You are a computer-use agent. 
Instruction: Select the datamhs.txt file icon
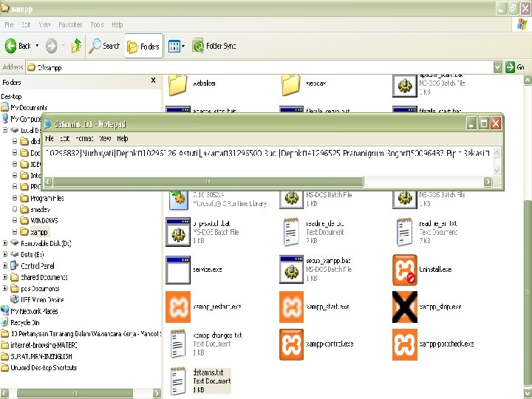click(178, 381)
